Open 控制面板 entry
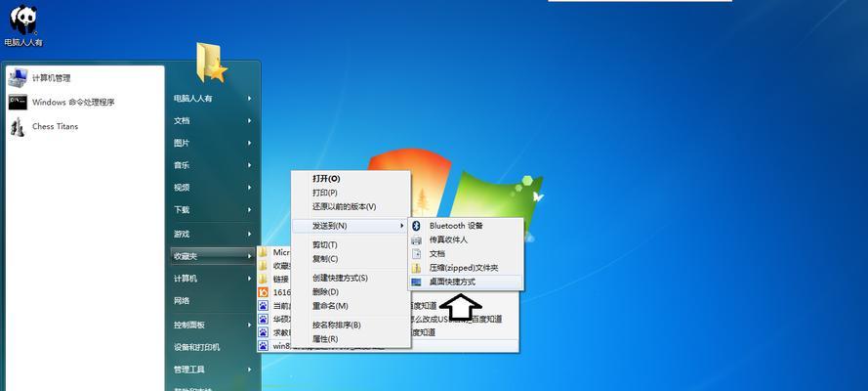Screen dimensions: 868x391 click(x=189, y=326)
